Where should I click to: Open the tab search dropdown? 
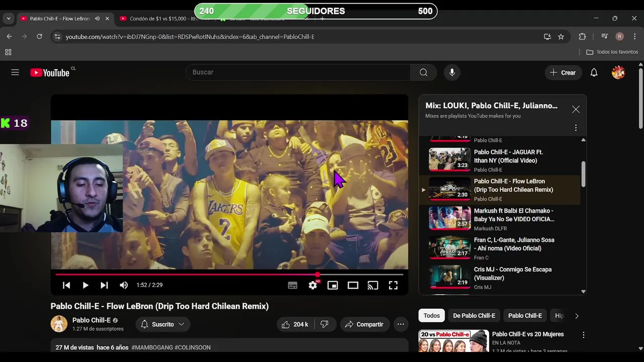8,19
